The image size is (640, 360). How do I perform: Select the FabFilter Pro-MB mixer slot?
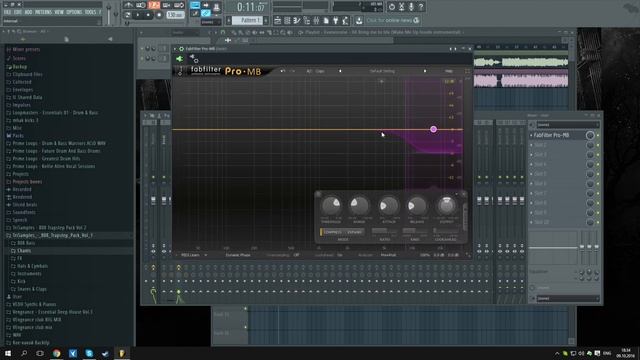[557, 135]
